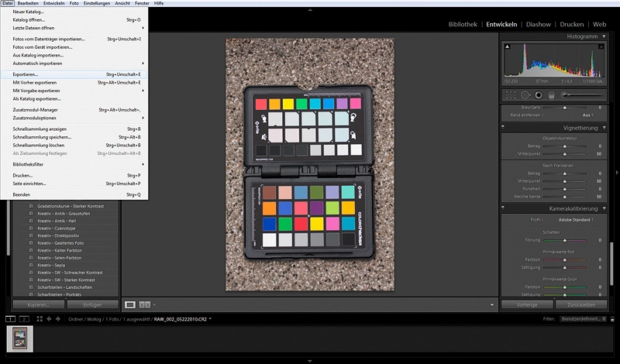Switch to loupe view mode
The height and width of the screenshot is (364, 620).
pyautogui.click(x=130, y=304)
